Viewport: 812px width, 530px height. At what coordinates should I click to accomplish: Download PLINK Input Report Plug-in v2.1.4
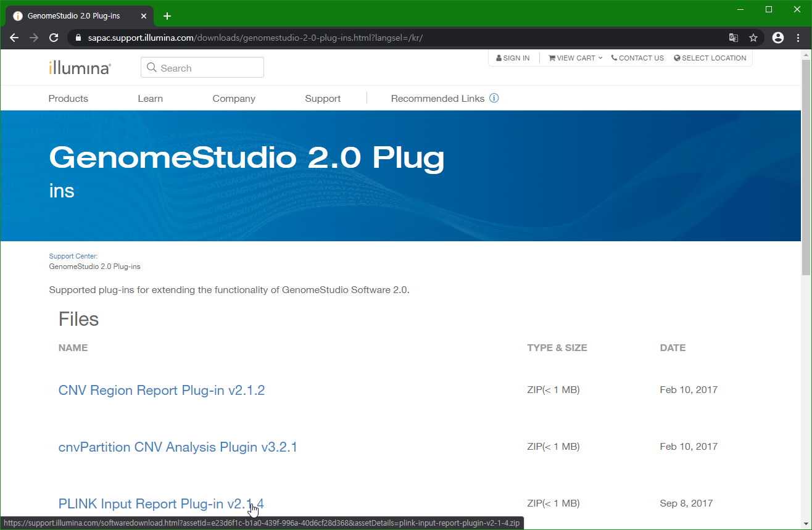161,504
